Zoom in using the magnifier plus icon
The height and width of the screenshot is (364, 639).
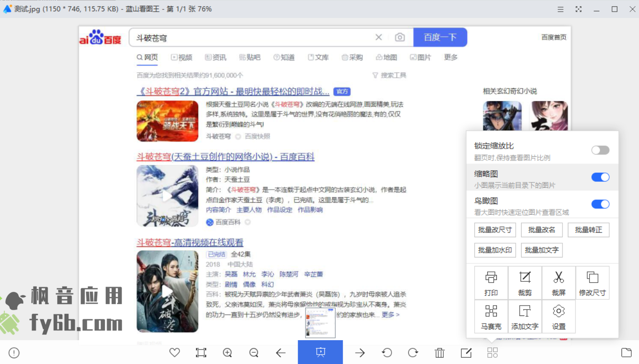click(x=227, y=353)
